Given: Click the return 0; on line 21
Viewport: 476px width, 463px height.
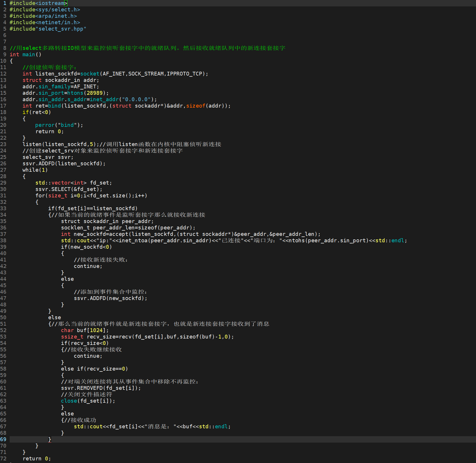Looking at the screenshot, I should (x=50, y=131).
